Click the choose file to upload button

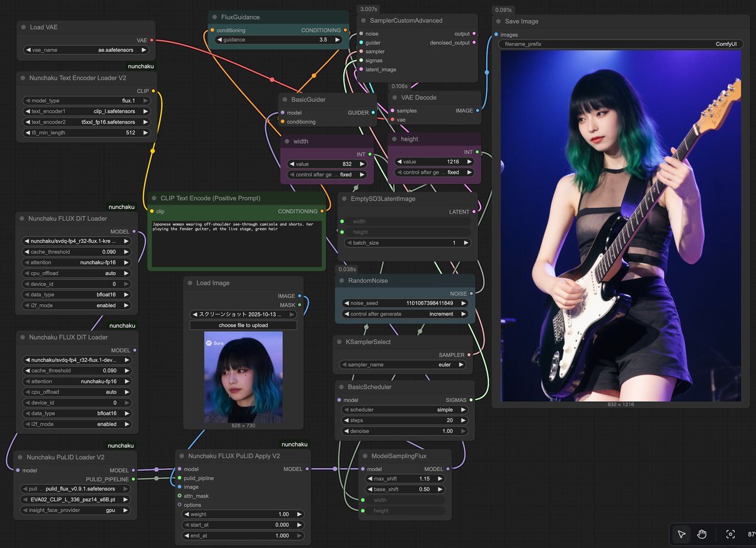[x=243, y=325]
